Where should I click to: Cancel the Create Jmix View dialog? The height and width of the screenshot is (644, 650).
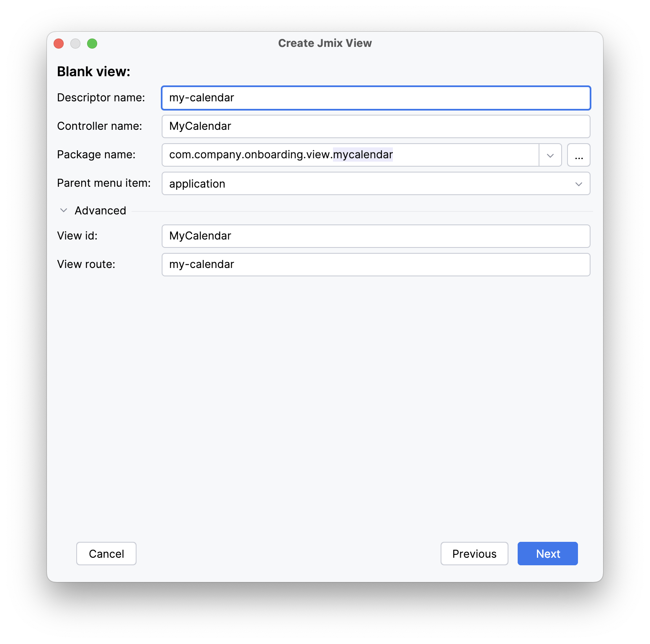pyautogui.click(x=106, y=554)
